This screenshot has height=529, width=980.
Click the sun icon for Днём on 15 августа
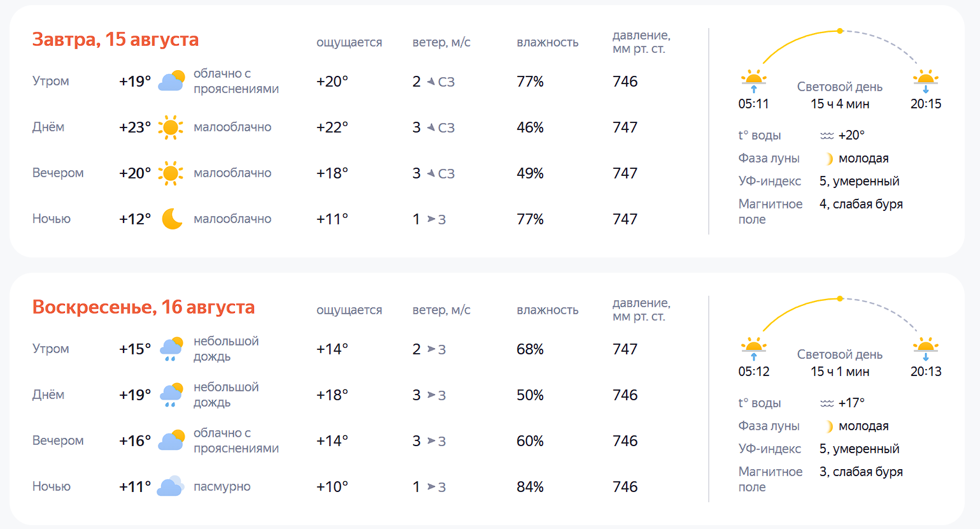pyautogui.click(x=171, y=127)
